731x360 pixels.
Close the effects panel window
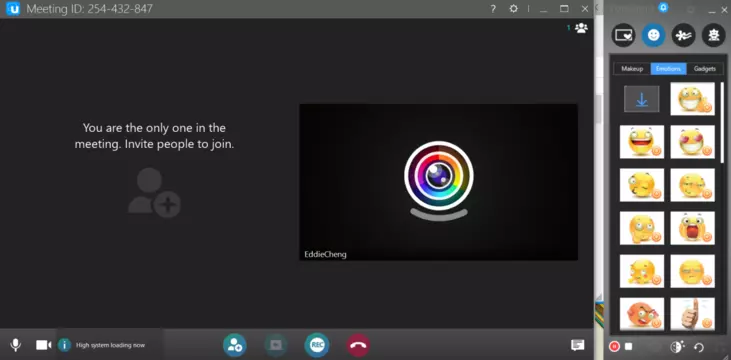click(724, 9)
